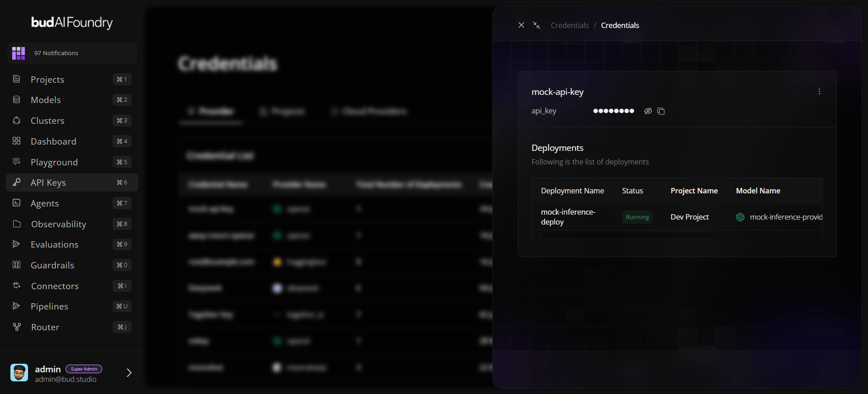Minimize the drawer with the collapse icon
This screenshot has width=868, height=394.
(537, 25)
